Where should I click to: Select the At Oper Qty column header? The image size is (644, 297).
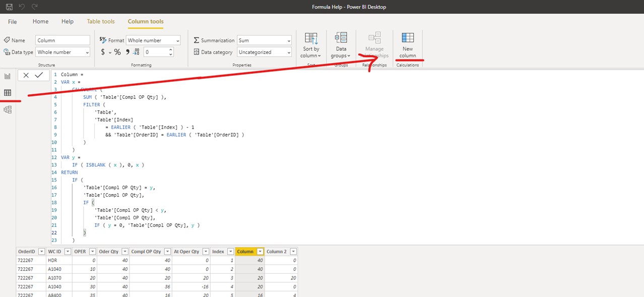(x=186, y=251)
